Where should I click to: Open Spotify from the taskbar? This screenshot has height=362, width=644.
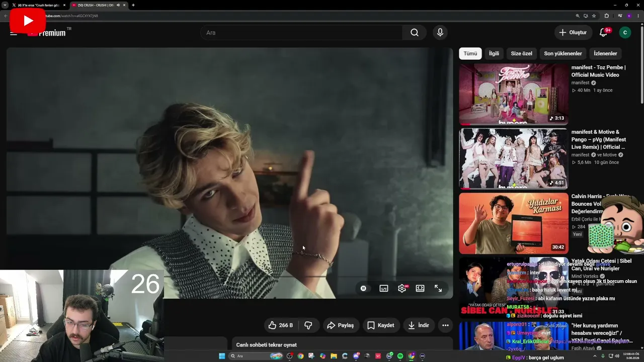(x=400, y=356)
